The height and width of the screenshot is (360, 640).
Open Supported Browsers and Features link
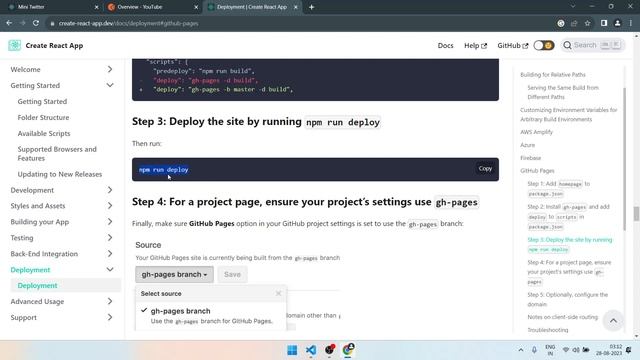tap(57, 153)
